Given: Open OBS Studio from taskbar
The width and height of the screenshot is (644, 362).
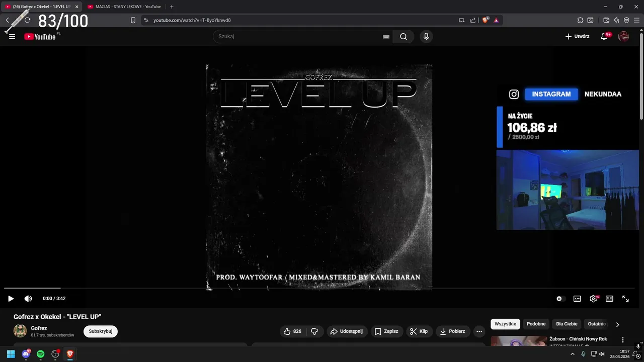Looking at the screenshot, I should [55, 354].
